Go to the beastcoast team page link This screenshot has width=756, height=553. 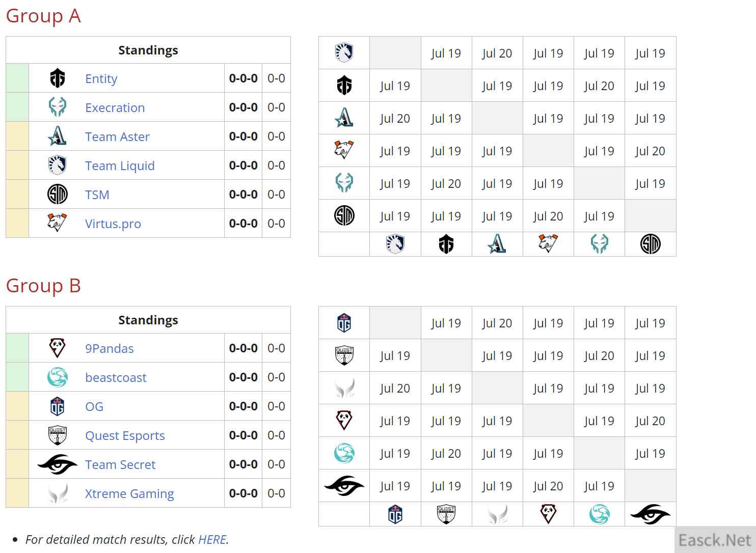point(116,378)
